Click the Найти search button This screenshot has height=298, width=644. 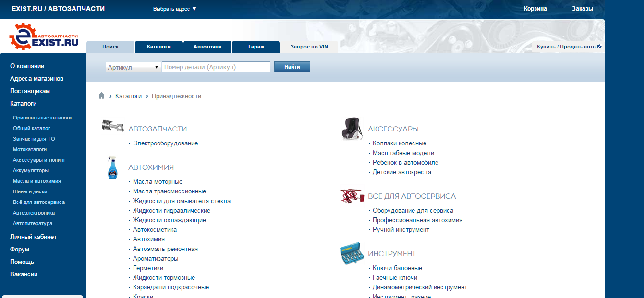(292, 67)
